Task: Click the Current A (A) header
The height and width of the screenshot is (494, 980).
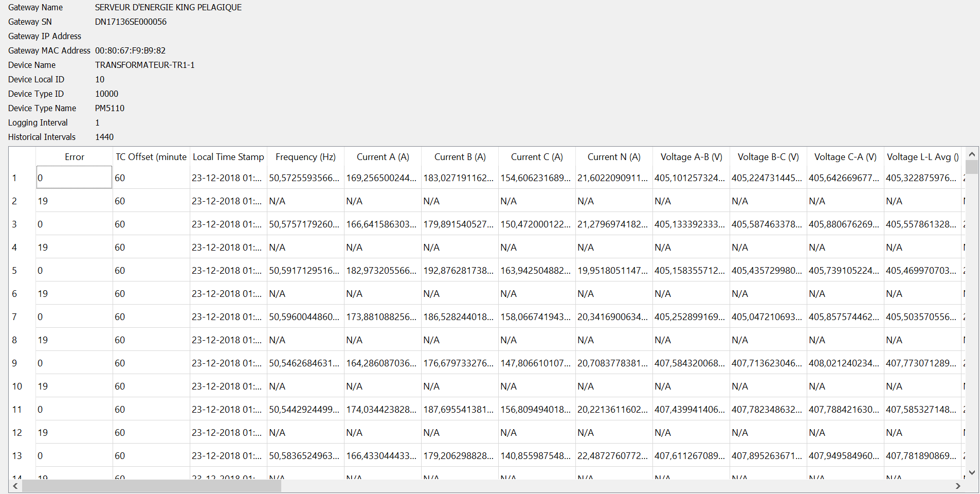Action: pyautogui.click(x=383, y=157)
